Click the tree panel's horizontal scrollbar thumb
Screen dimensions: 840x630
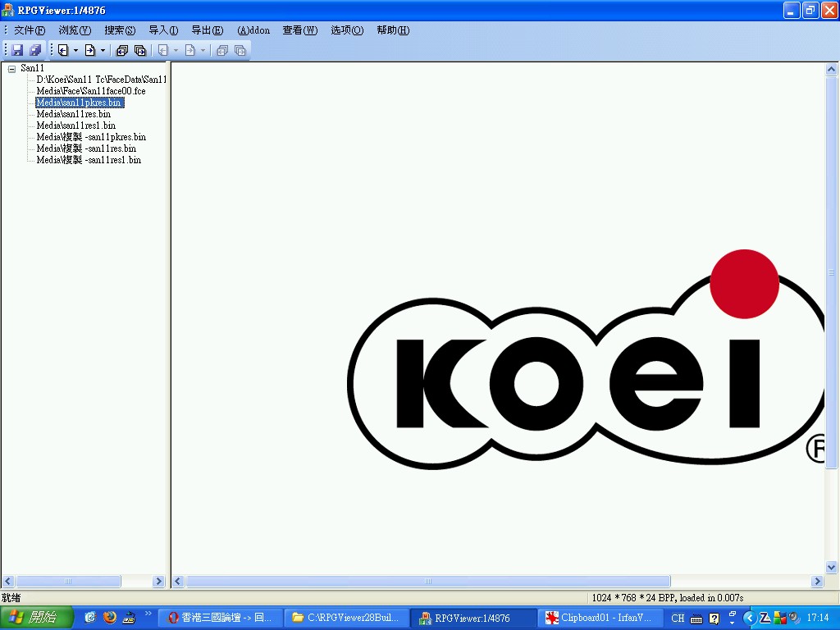tap(69, 582)
